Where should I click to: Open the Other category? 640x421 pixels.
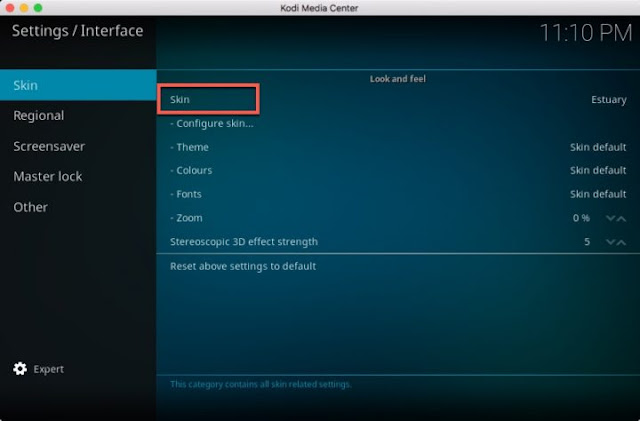(78, 207)
